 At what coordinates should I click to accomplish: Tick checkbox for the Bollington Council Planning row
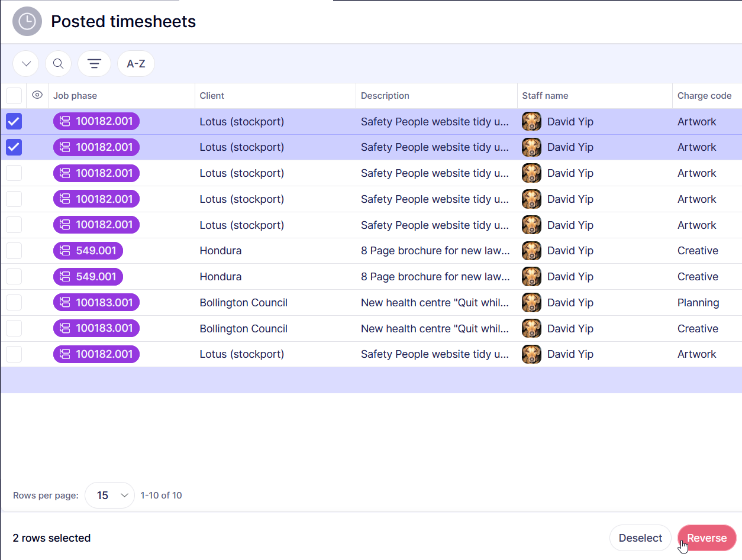pyautogui.click(x=14, y=303)
